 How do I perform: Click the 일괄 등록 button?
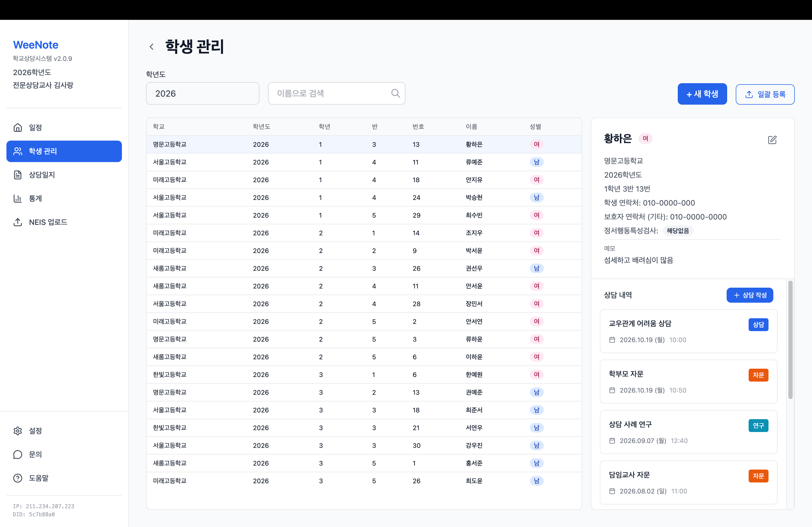tap(765, 94)
